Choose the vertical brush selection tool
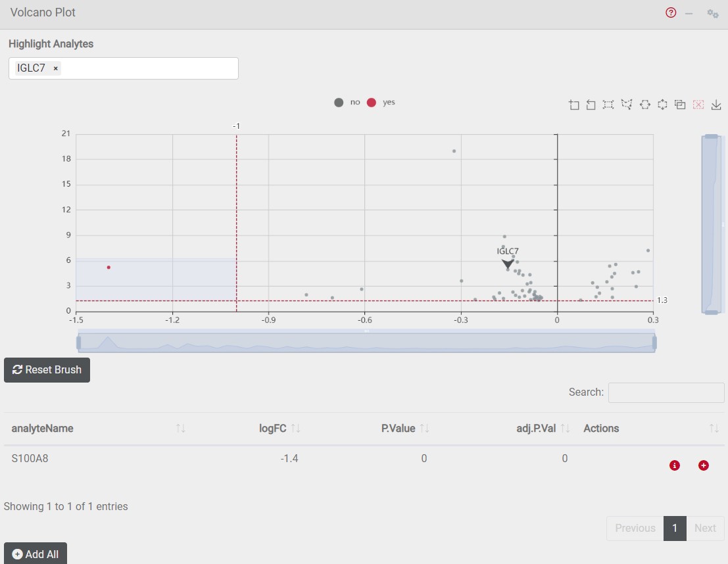 click(x=662, y=105)
